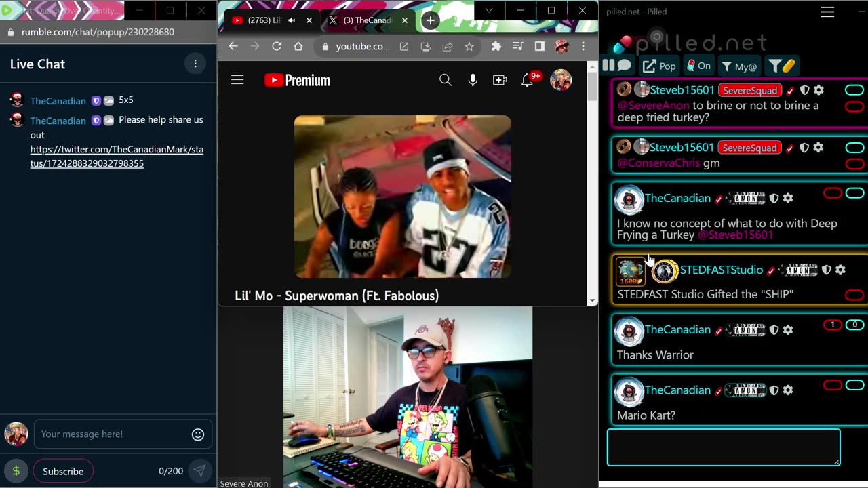Open the Rumble emoji picker
This screenshot has width=868, height=488.
198,434
